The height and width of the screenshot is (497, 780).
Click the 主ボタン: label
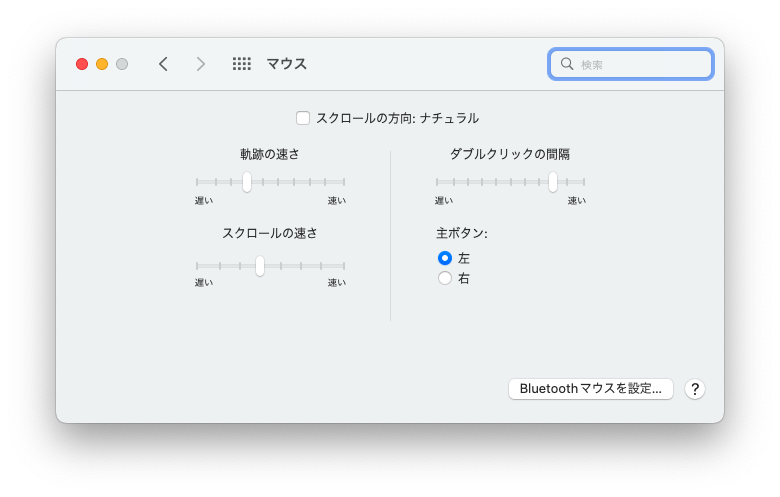coord(462,233)
